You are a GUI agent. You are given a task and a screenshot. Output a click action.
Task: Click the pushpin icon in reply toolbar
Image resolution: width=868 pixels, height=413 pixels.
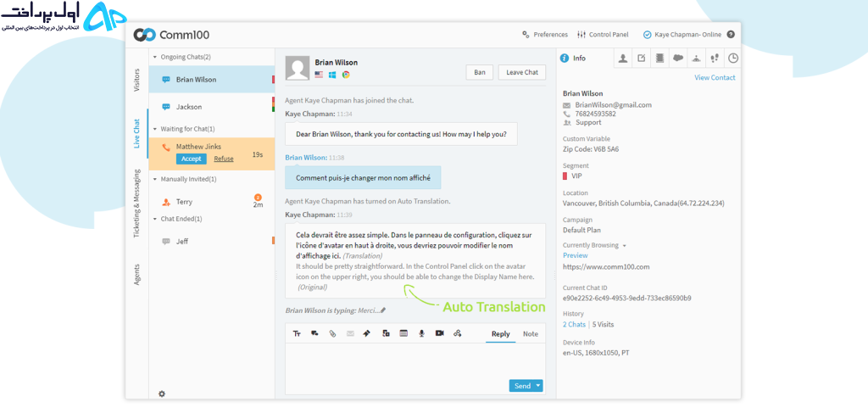pos(366,334)
